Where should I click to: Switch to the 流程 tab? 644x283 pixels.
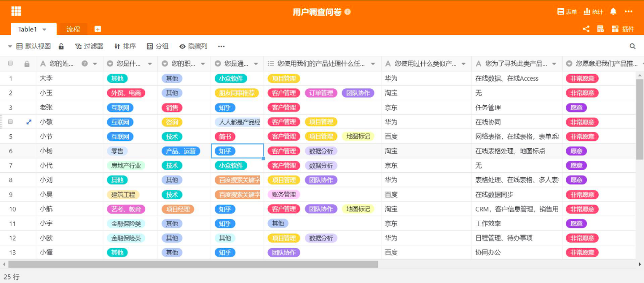tap(73, 29)
